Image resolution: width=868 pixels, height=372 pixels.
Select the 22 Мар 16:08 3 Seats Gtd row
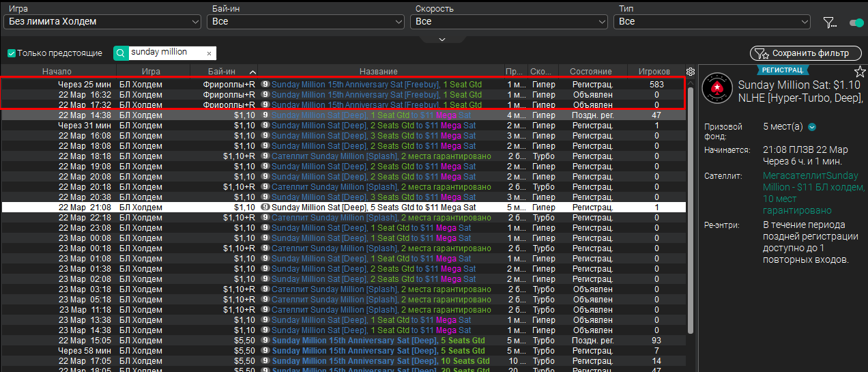point(343,136)
